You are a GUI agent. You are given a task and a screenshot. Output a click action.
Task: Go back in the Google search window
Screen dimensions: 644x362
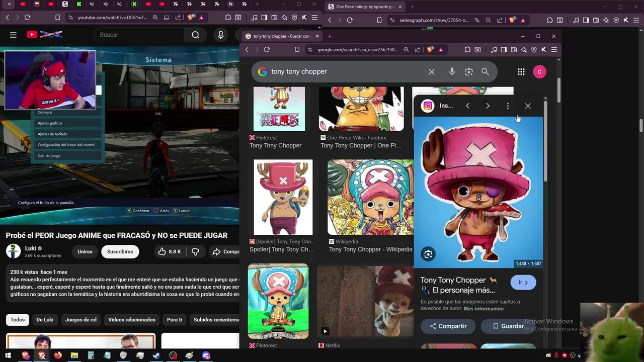pos(247,50)
